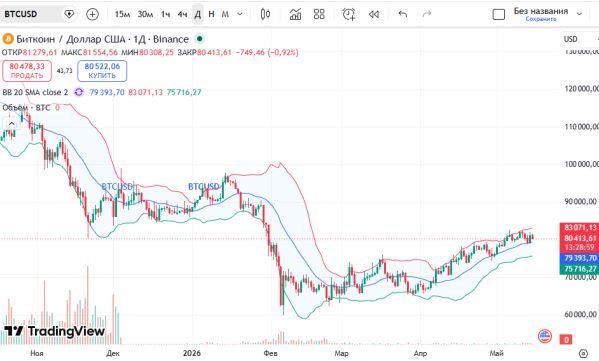Select the 4ч timeframe
599x361 pixels.
[182, 14]
